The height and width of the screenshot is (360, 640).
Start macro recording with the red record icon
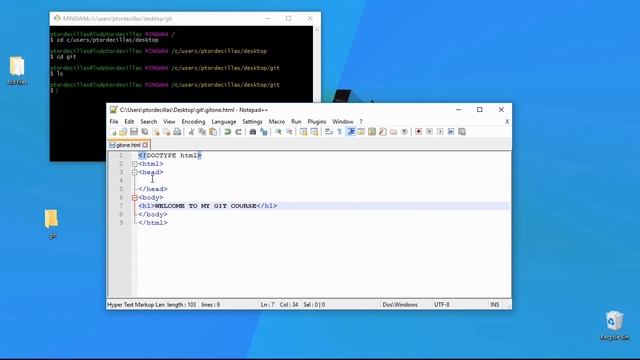point(418,132)
